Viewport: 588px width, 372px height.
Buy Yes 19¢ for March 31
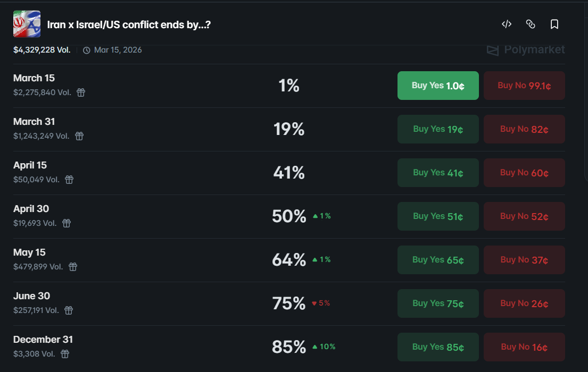tap(438, 129)
